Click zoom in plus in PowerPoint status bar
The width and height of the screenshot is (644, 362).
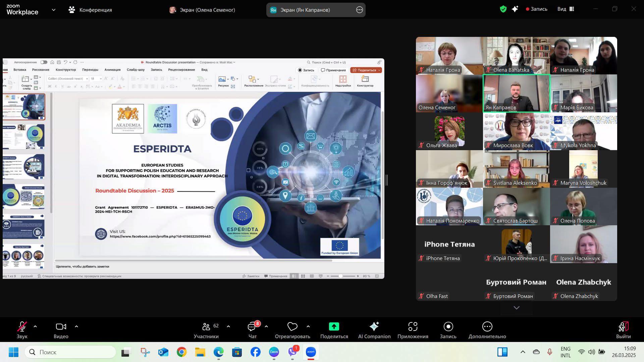[x=358, y=276]
